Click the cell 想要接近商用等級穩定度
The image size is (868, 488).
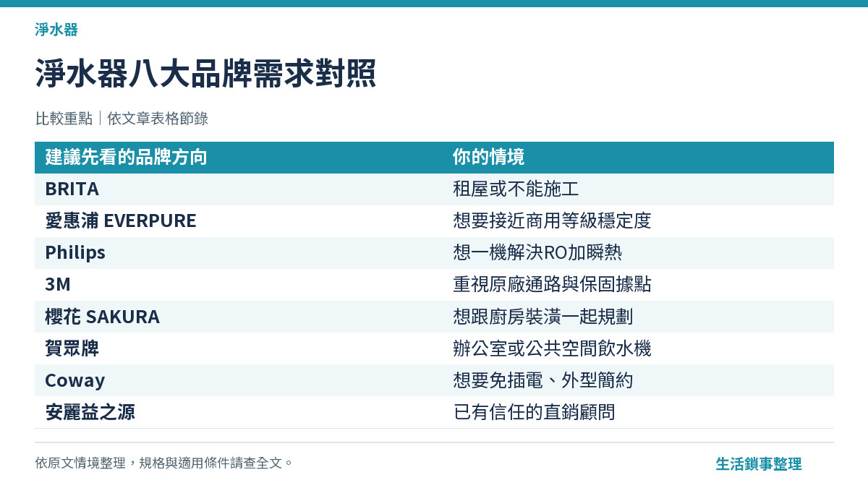(552, 221)
